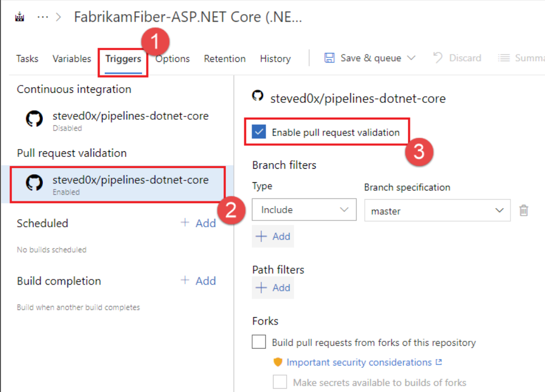
Task: Select the Triggers tab
Action: coord(123,58)
